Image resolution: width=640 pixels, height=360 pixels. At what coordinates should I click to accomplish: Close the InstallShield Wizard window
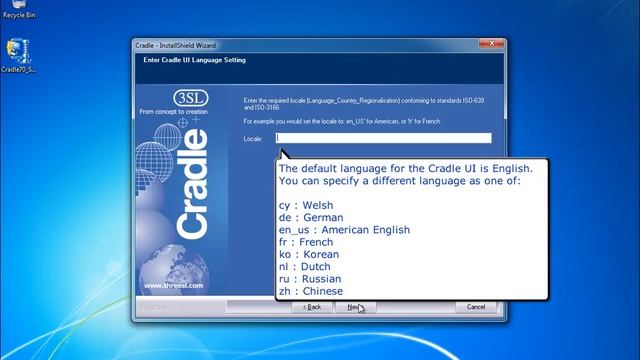click(x=491, y=43)
